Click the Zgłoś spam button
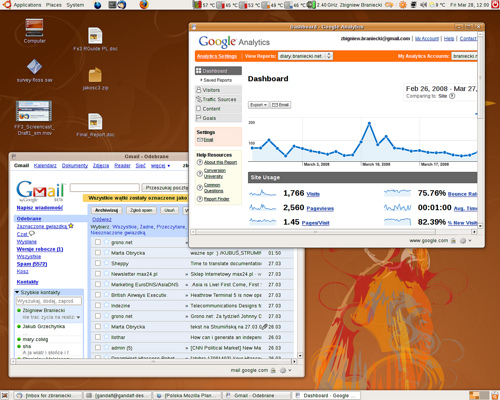Viewport: 500px width, 400px height. (141, 210)
